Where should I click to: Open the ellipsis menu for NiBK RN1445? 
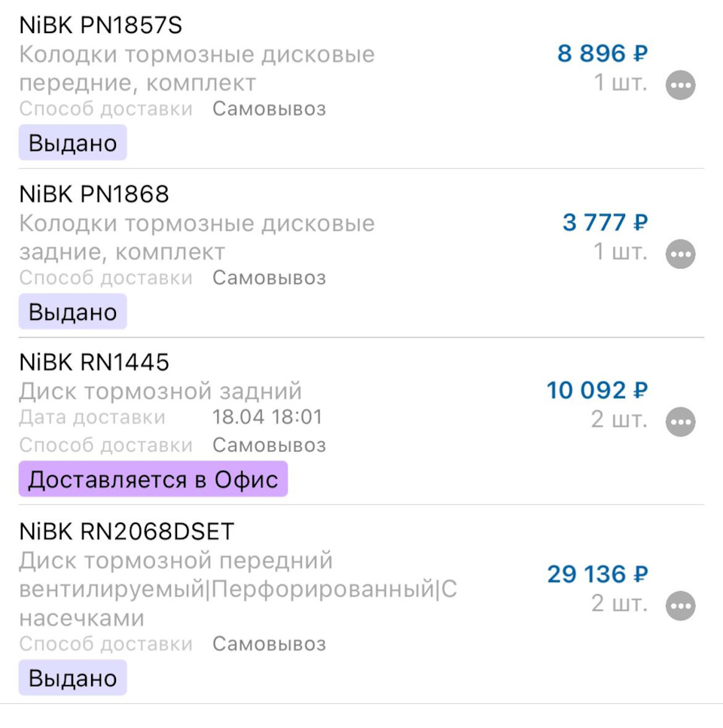click(x=680, y=422)
